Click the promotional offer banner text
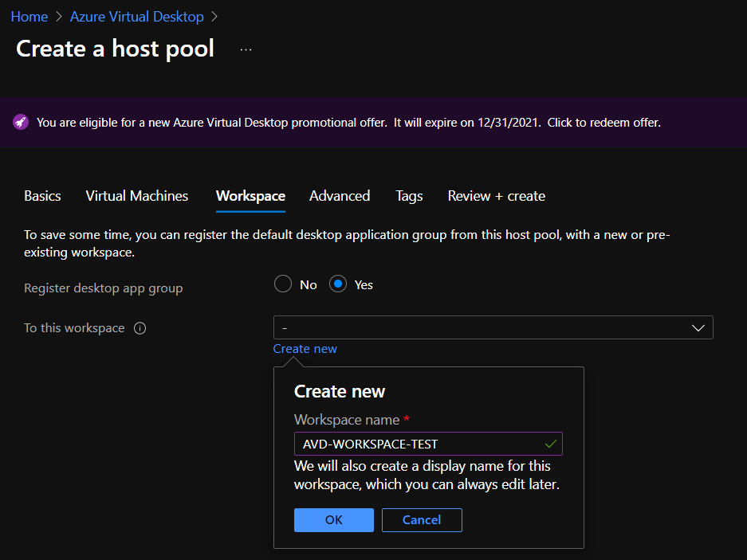Viewport: 747px width, 560px height. [348, 123]
